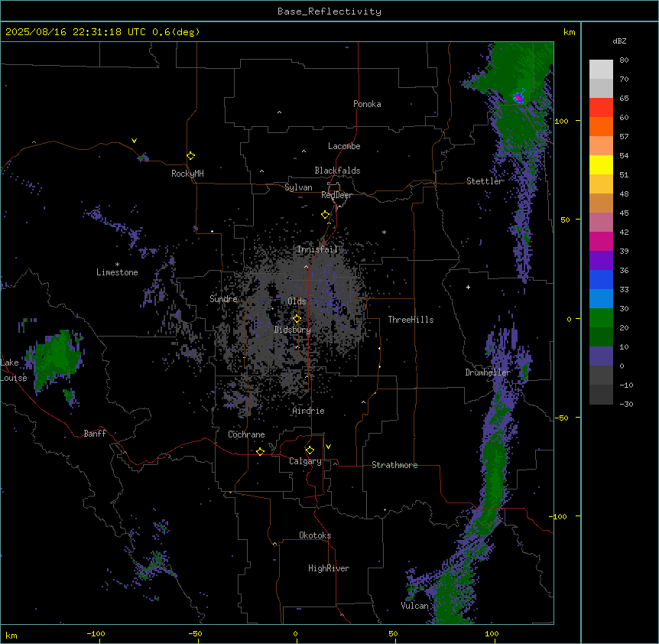Click the Blackfalds city label
This screenshot has width=659, height=644.
(337, 171)
